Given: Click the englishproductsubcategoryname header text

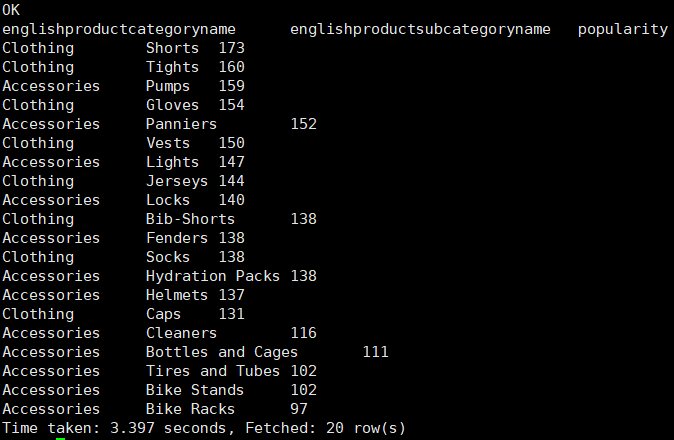Looking at the screenshot, I should coord(420,30).
